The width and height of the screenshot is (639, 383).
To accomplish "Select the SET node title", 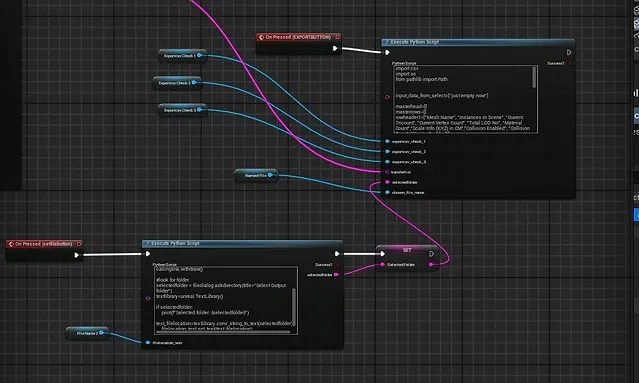I will point(407,250).
